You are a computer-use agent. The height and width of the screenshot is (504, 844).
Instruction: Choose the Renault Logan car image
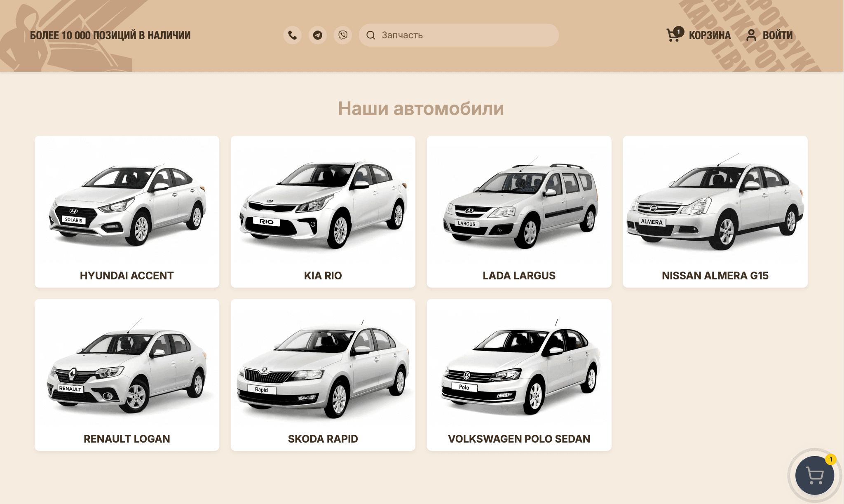[x=127, y=367]
